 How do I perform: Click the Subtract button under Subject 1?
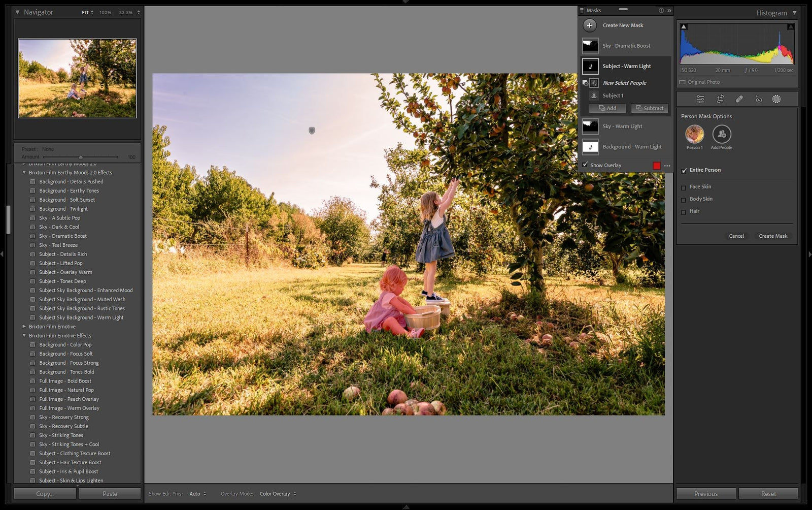[x=649, y=108]
